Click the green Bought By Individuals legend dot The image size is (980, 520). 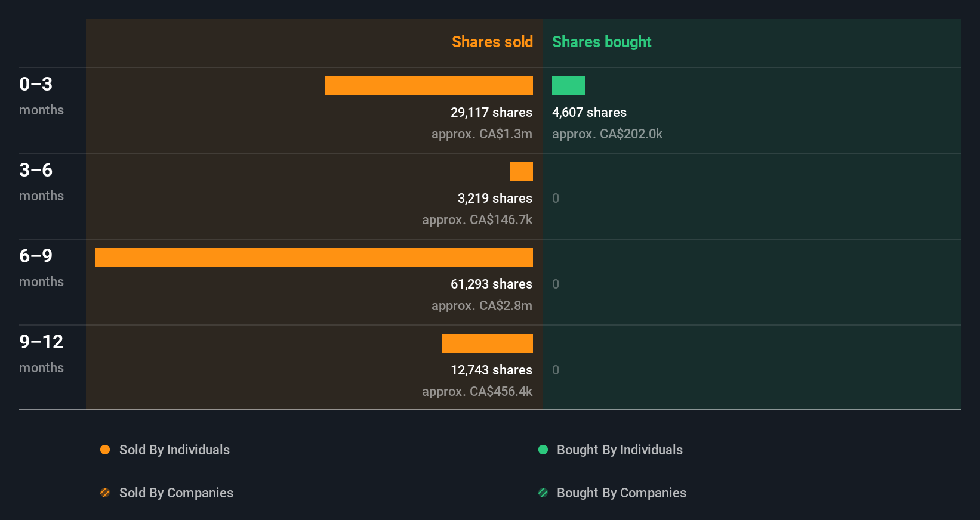pos(543,450)
